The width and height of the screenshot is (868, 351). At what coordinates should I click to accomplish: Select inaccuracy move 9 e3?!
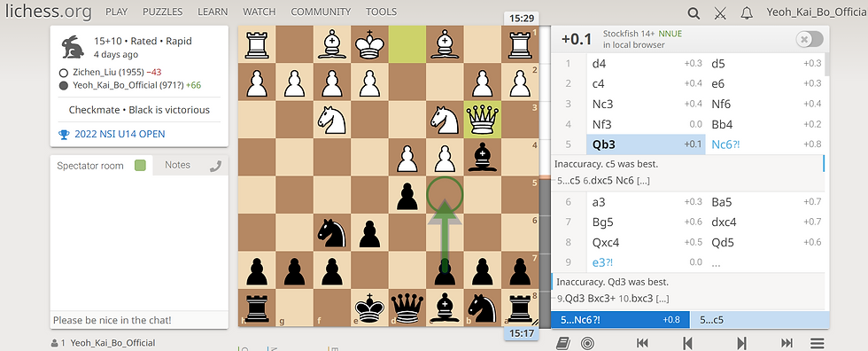[x=646, y=262]
